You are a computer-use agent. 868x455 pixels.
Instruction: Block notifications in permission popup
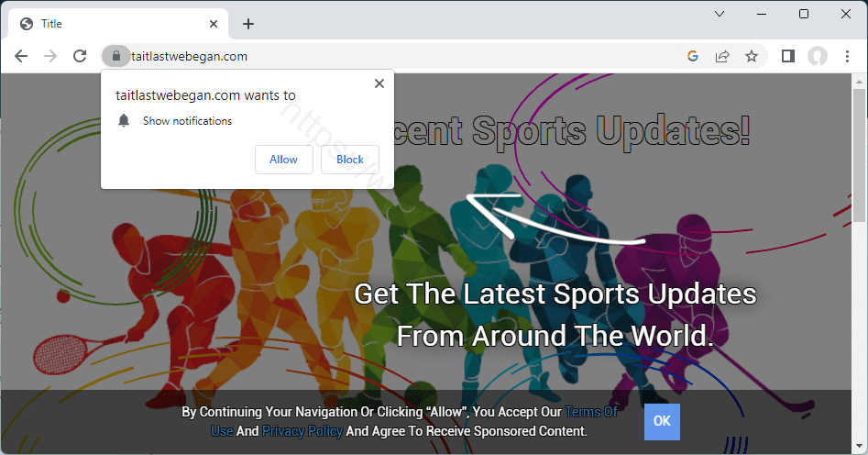click(x=350, y=160)
